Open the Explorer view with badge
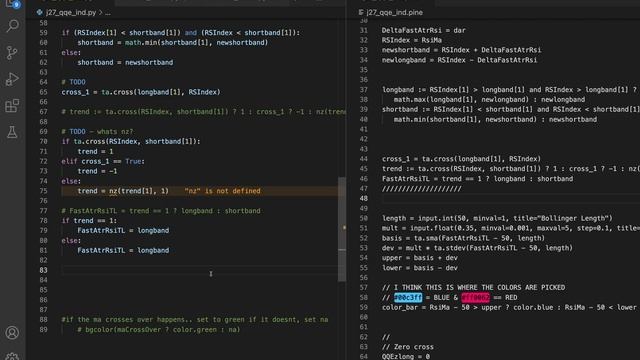 pos(12,4)
